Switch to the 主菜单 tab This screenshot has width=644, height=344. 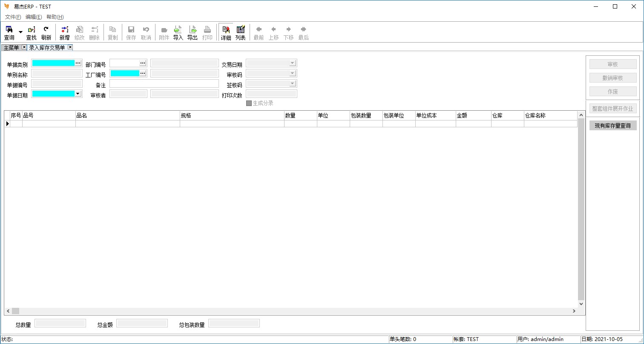11,48
